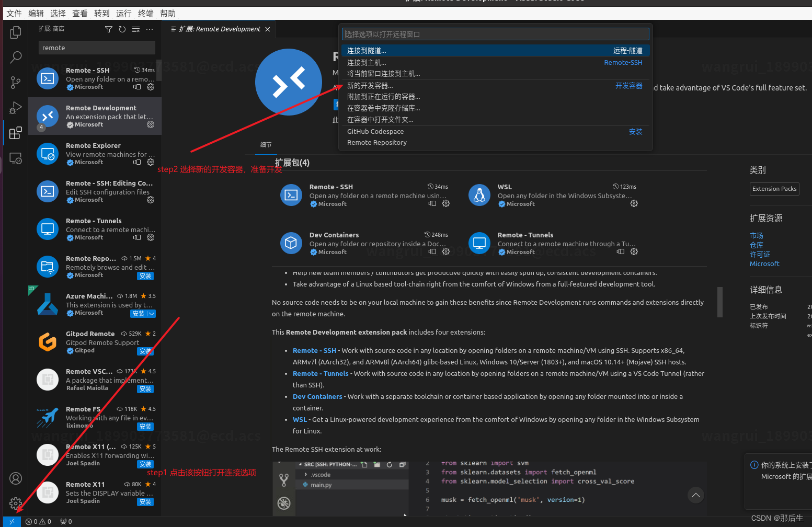Open manage gear for Remote - Tunnels pack entry
This screenshot has width=812, height=527.
coord(634,251)
